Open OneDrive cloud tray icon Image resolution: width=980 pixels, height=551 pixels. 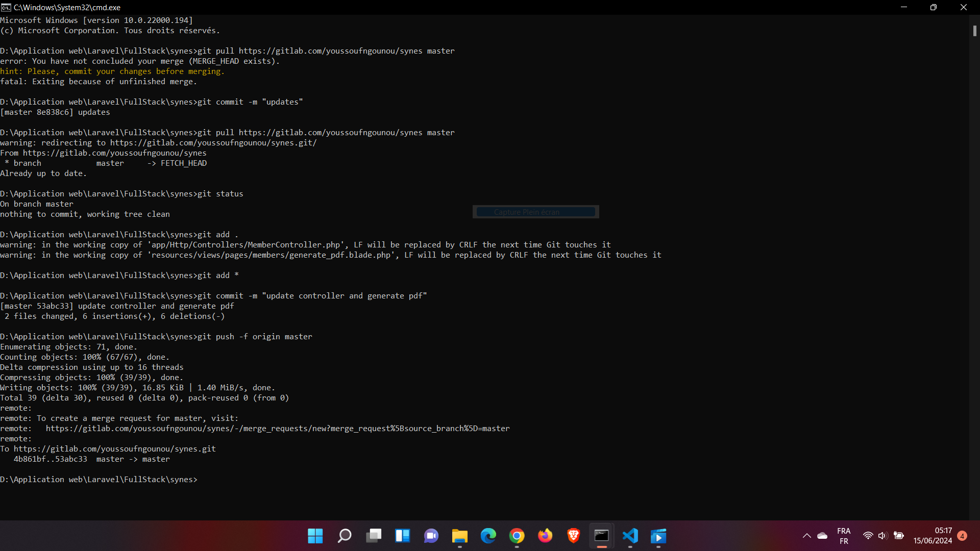(x=822, y=536)
